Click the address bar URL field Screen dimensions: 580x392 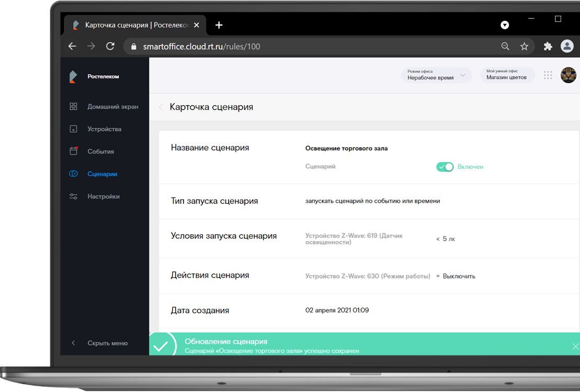click(x=314, y=47)
